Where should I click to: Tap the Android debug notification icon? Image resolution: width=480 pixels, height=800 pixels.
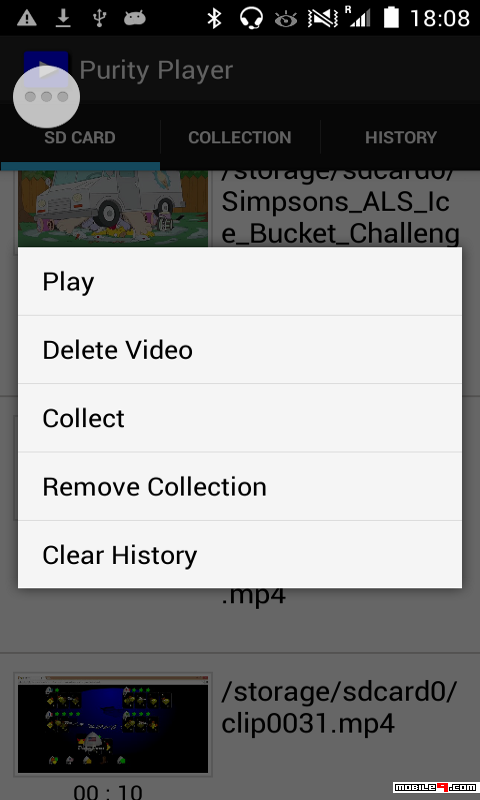point(135,18)
